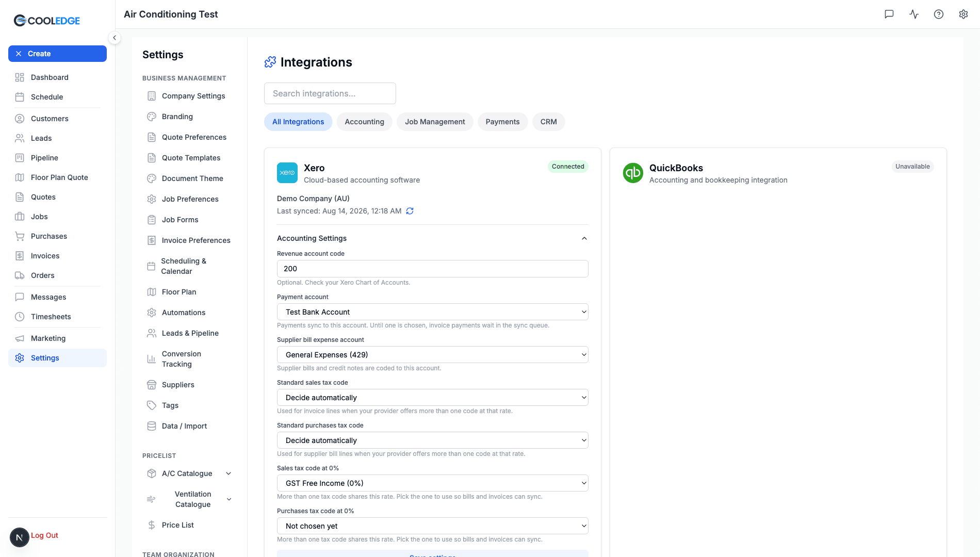Open Price List settings
The height and width of the screenshot is (557, 980).
click(x=189, y=525)
